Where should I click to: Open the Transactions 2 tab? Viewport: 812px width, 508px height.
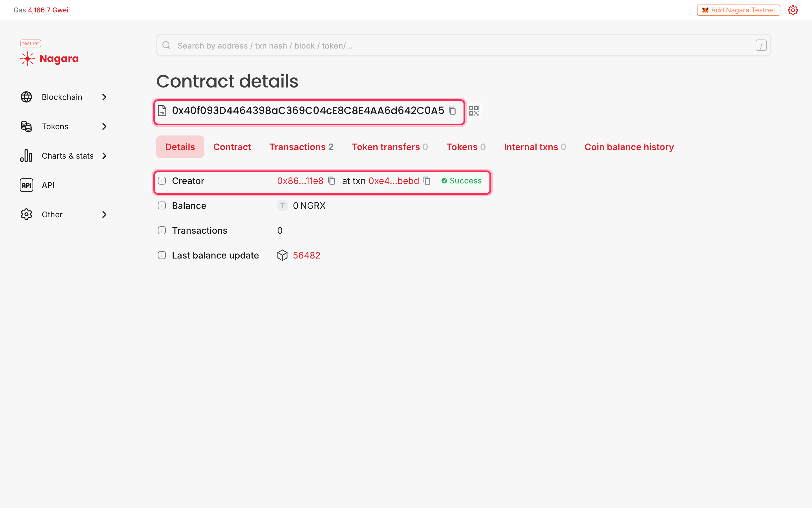click(301, 147)
